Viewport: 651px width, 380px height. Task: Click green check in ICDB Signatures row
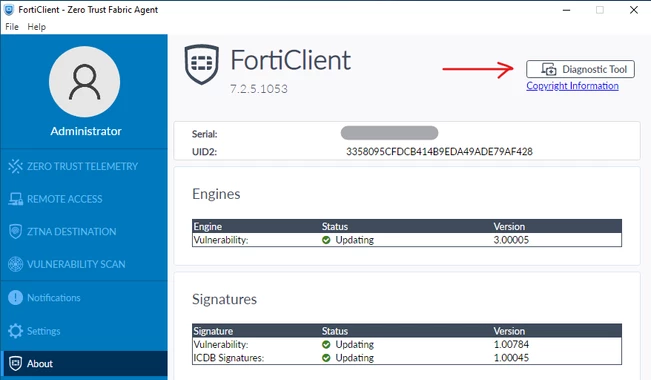[x=326, y=358]
